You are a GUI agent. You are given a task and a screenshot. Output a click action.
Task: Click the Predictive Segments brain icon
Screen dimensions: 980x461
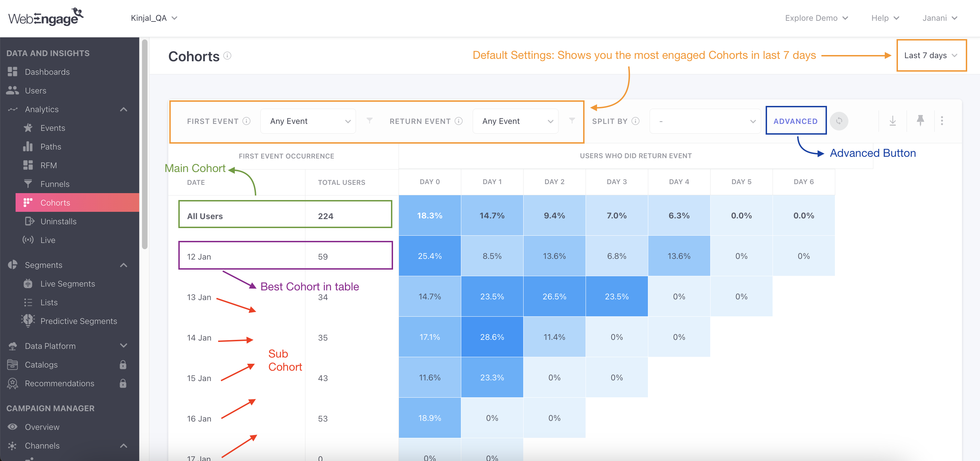pyautogui.click(x=28, y=320)
